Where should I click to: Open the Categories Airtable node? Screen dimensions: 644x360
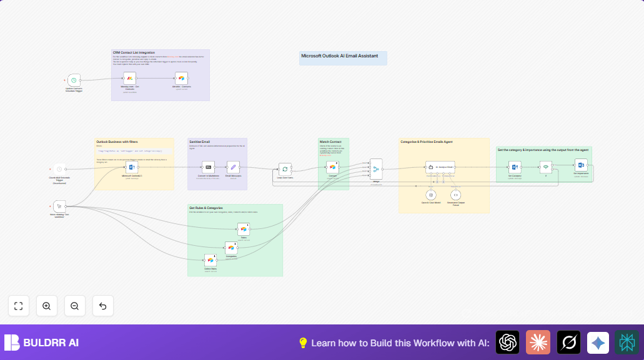pos(231,248)
